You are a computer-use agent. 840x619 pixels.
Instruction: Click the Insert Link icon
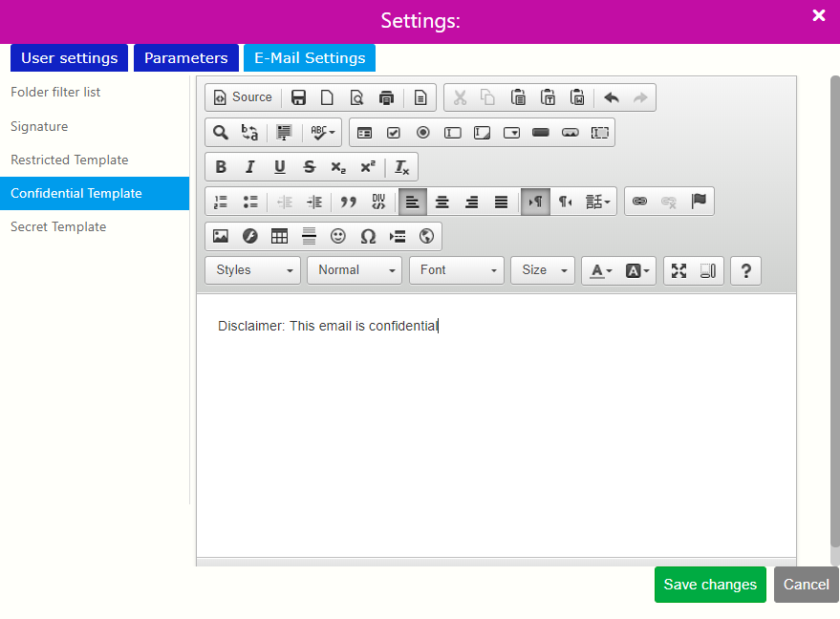click(x=639, y=202)
